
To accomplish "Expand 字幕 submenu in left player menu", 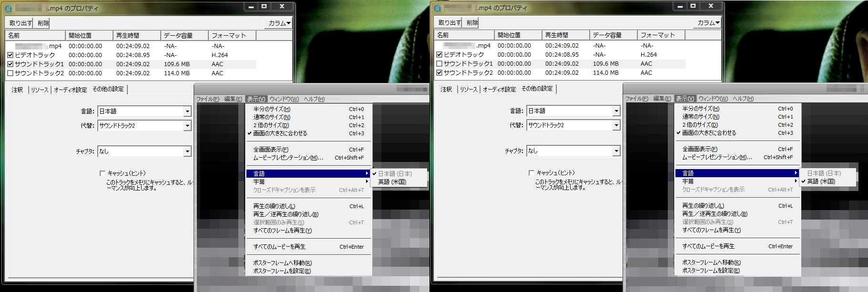I will [x=308, y=182].
